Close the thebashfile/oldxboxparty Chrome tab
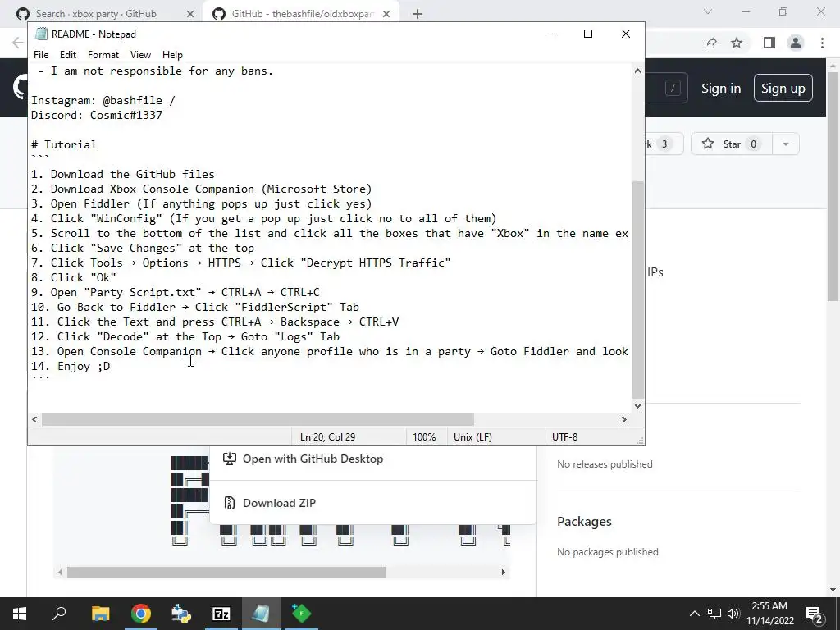The image size is (840, 630). (x=386, y=14)
